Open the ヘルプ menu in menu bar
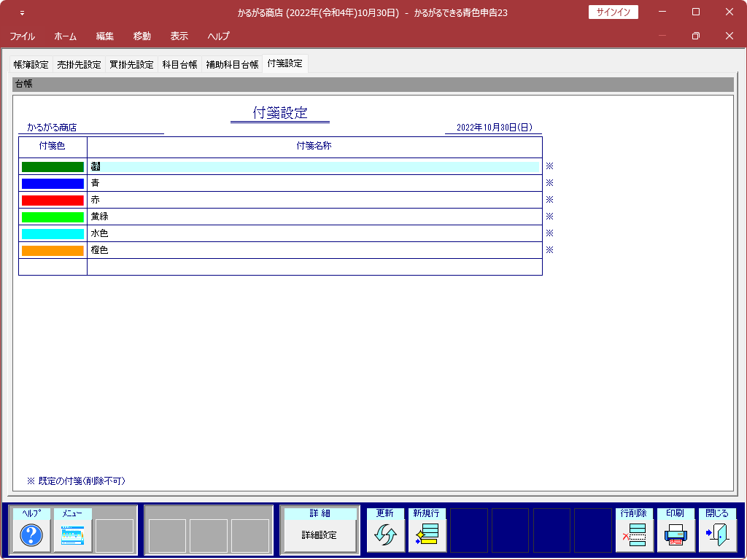This screenshot has height=560, width=747. coord(218,36)
